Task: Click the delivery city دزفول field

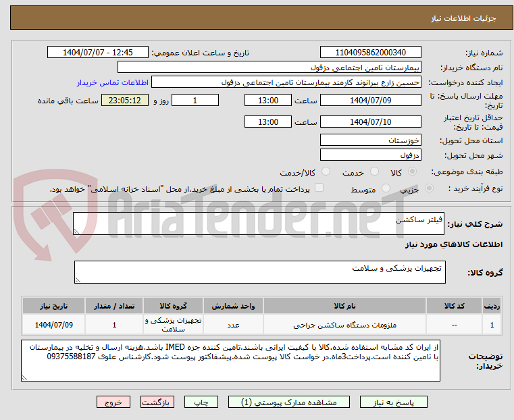Action: pos(370,155)
